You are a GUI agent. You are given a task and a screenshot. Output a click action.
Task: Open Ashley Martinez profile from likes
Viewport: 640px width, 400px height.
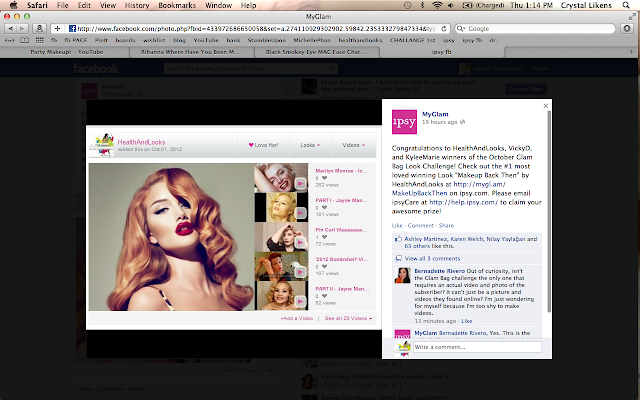(x=425, y=239)
